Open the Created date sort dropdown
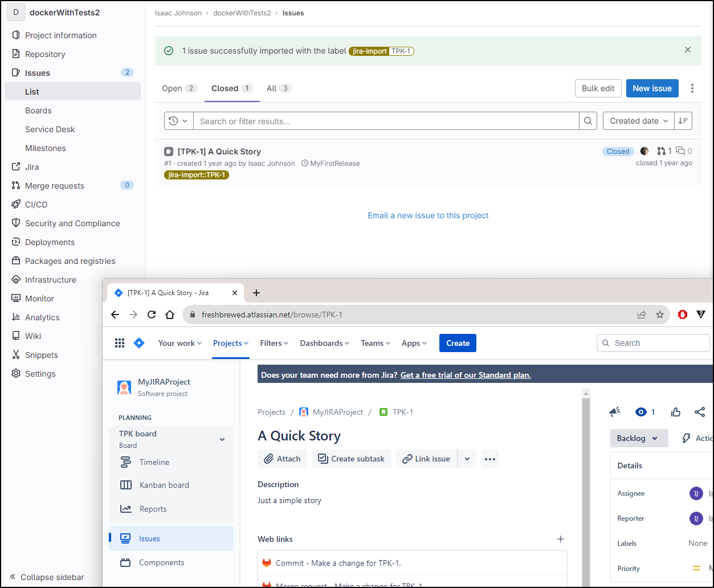This screenshot has width=714, height=588. [x=639, y=121]
